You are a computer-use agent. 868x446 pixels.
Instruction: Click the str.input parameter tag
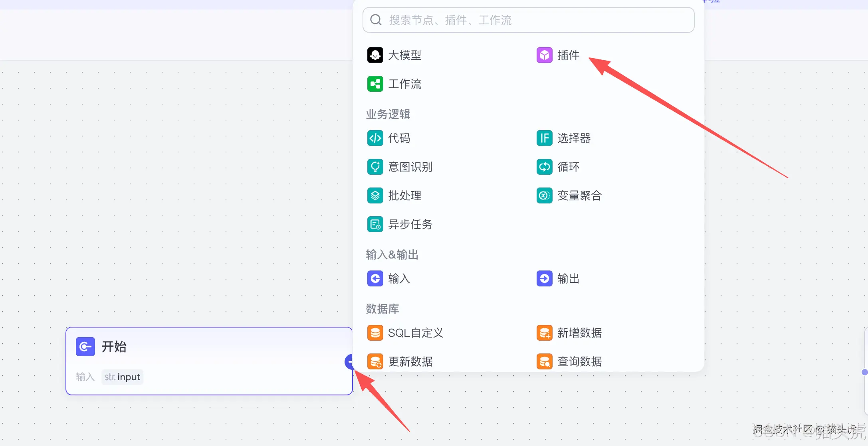[122, 377]
